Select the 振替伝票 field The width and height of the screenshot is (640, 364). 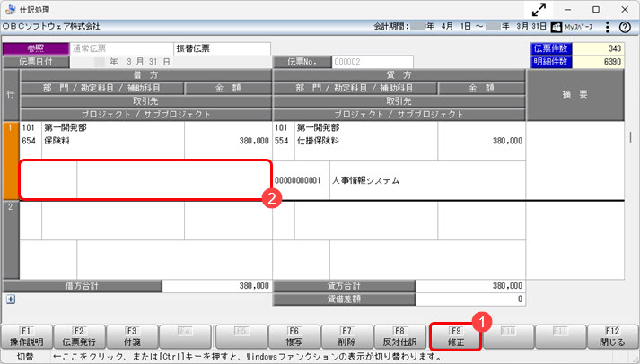(222, 48)
